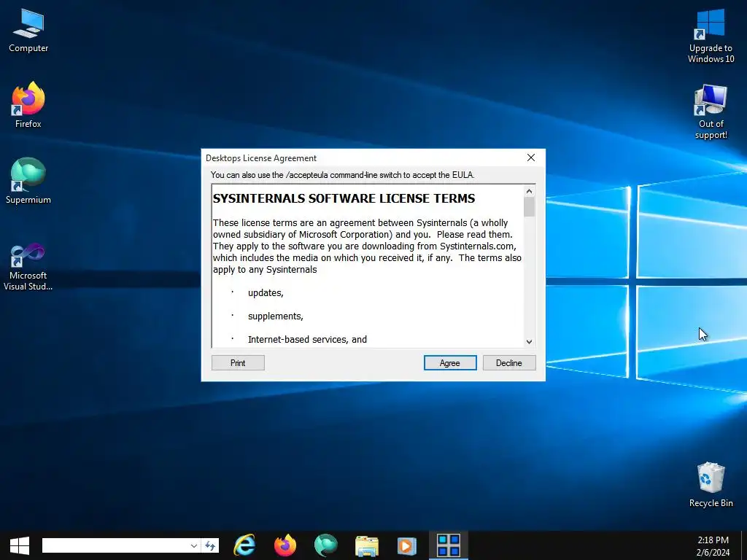
Task: Click the 'updates,' bullet text
Action: [x=266, y=293]
